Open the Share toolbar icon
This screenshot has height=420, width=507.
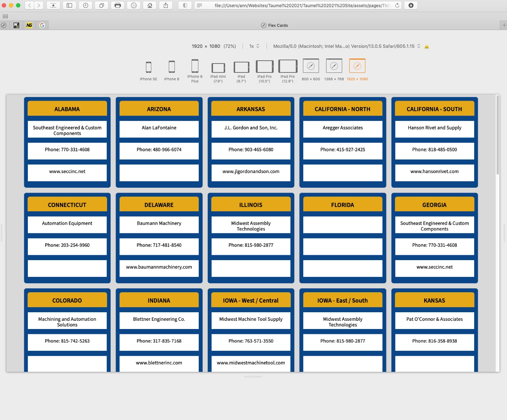click(x=166, y=5)
